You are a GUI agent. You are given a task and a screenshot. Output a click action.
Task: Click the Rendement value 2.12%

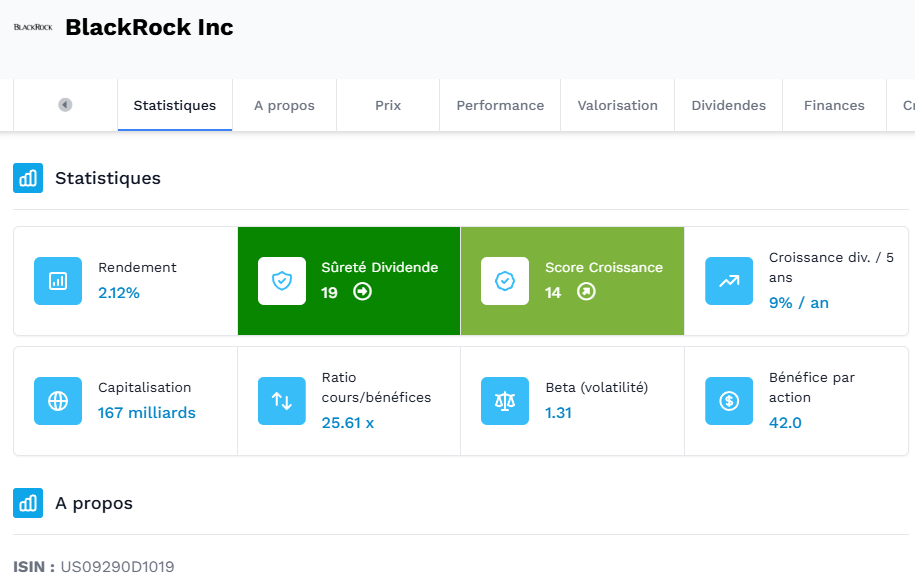point(119,293)
